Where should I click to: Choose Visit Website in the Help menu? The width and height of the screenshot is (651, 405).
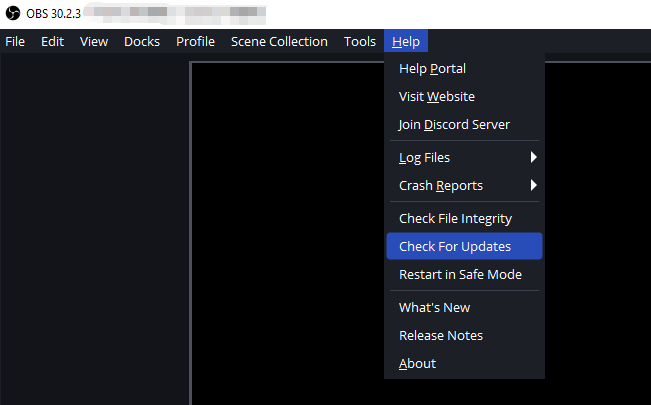point(436,97)
